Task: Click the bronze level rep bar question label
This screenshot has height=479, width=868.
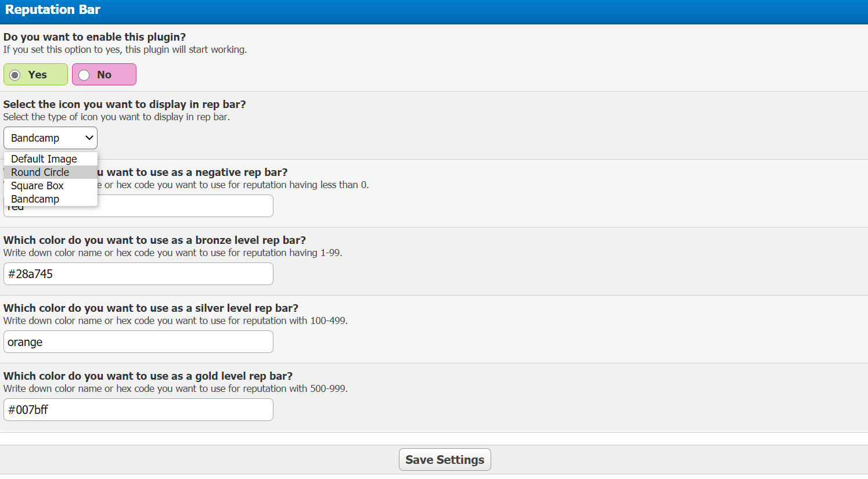Action: [154, 240]
